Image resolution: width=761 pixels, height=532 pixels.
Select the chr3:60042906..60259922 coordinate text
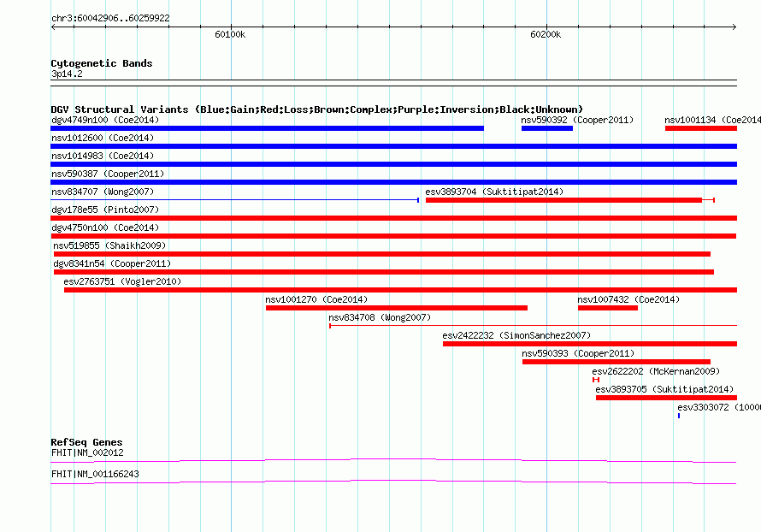110,19
